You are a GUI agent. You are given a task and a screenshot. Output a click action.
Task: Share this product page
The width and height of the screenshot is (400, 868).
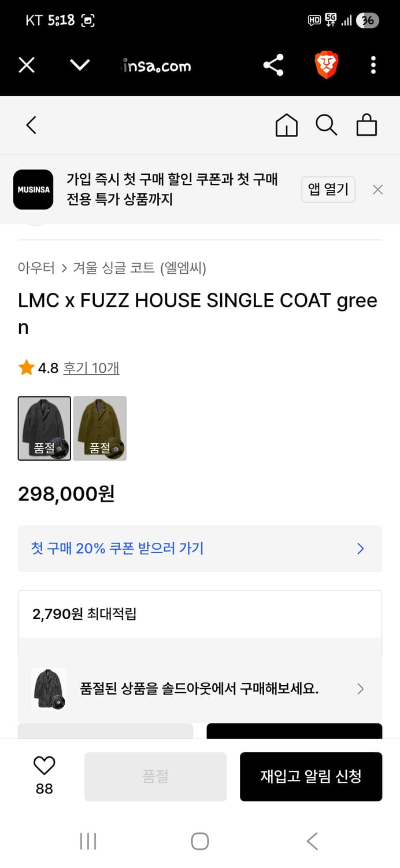[273, 65]
